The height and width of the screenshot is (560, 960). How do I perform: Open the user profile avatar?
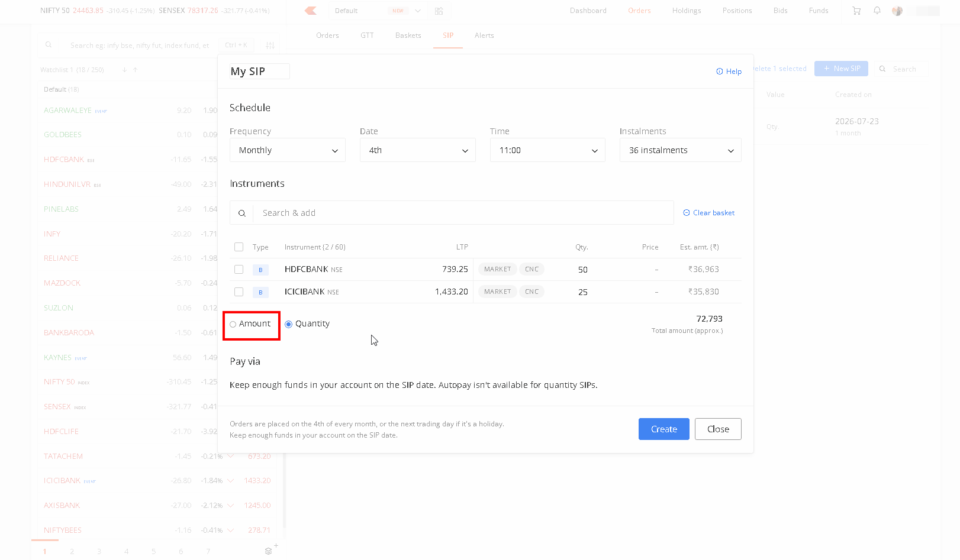(897, 11)
